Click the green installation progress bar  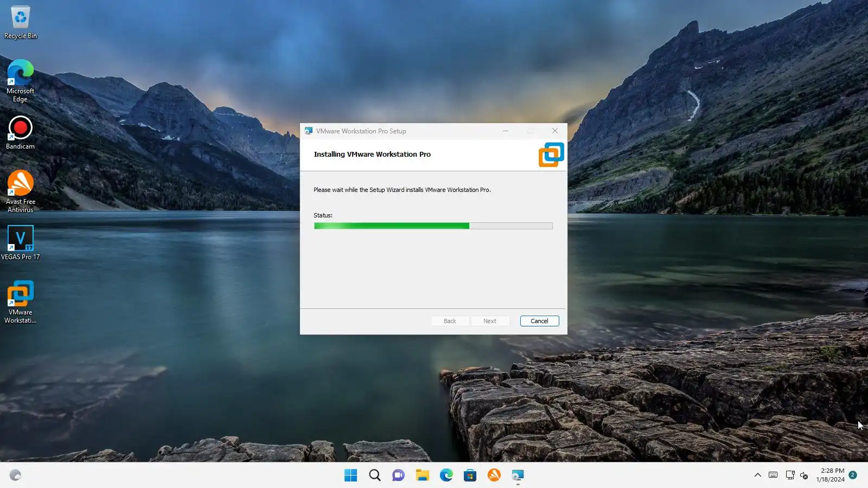click(433, 226)
